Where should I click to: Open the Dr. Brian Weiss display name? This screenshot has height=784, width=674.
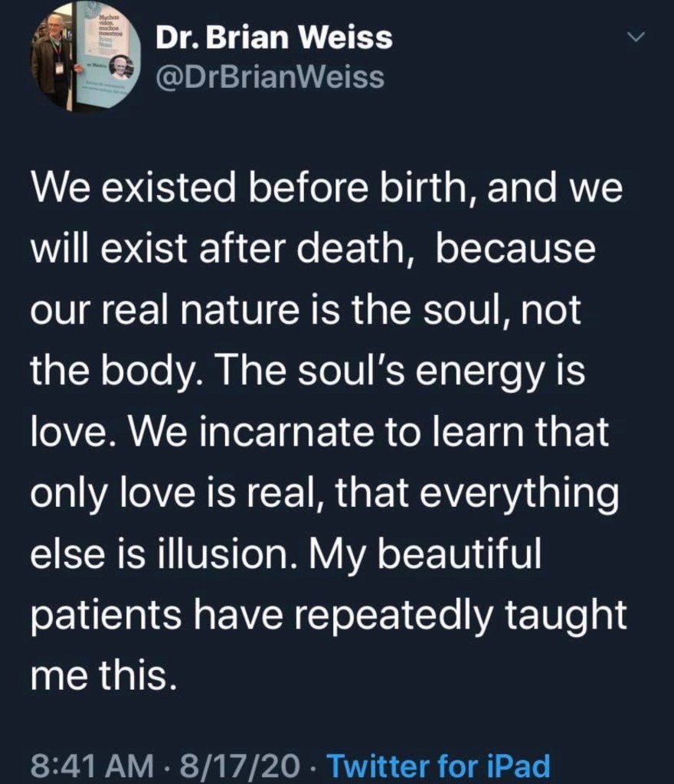pyautogui.click(x=273, y=38)
